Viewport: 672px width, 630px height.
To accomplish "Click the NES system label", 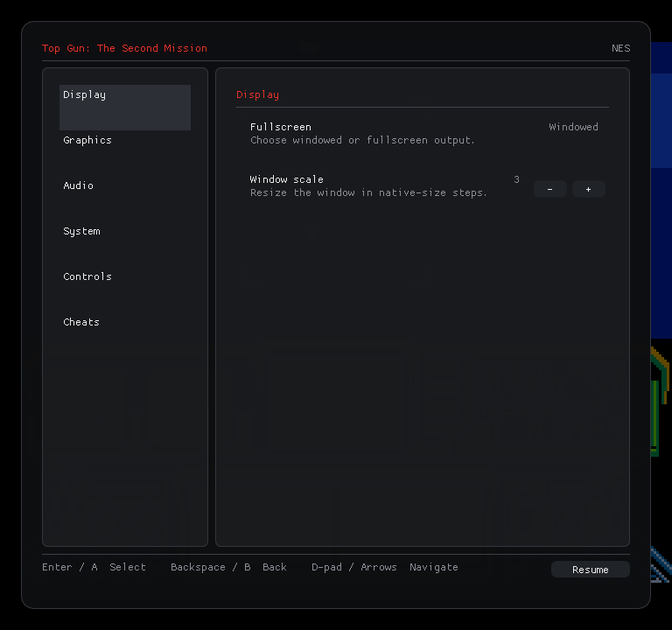I will [621, 48].
